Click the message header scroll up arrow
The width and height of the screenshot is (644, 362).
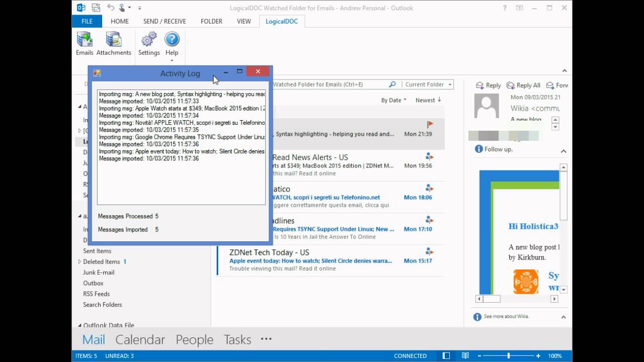(555, 120)
